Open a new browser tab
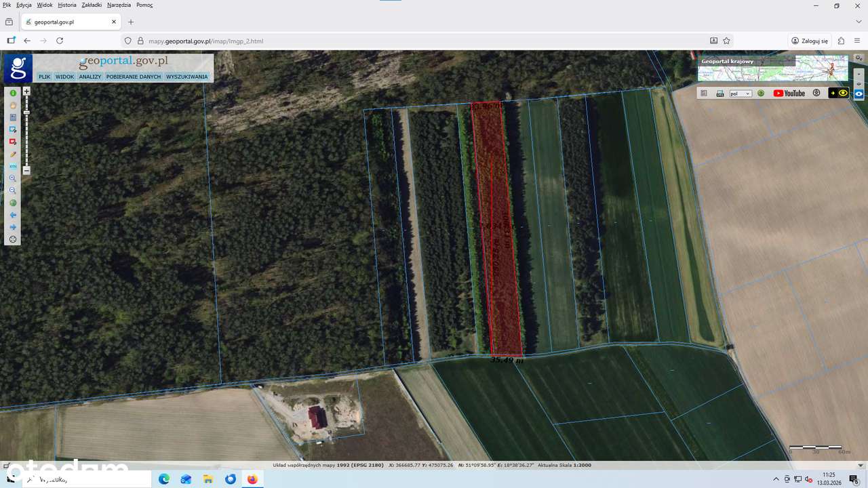The width and height of the screenshot is (868, 488). click(131, 22)
